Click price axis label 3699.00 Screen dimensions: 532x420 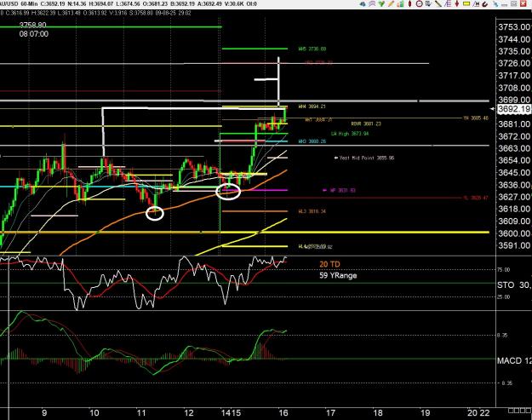tap(514, 100)
